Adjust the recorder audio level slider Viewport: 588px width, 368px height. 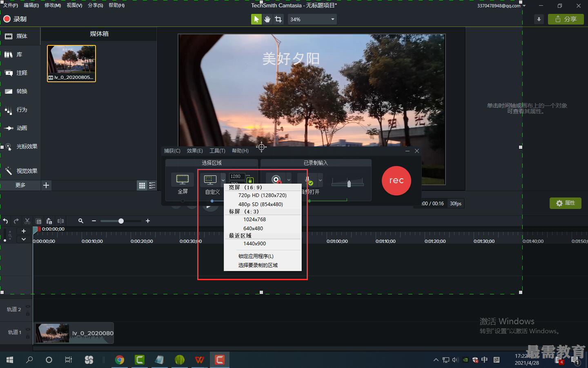349,183
